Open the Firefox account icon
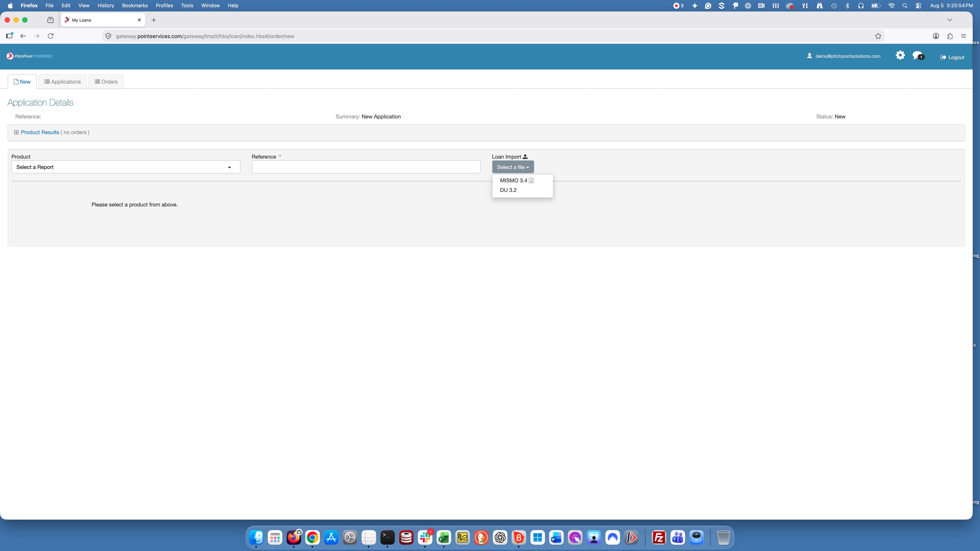980x551 pixels. coord(936,36)
